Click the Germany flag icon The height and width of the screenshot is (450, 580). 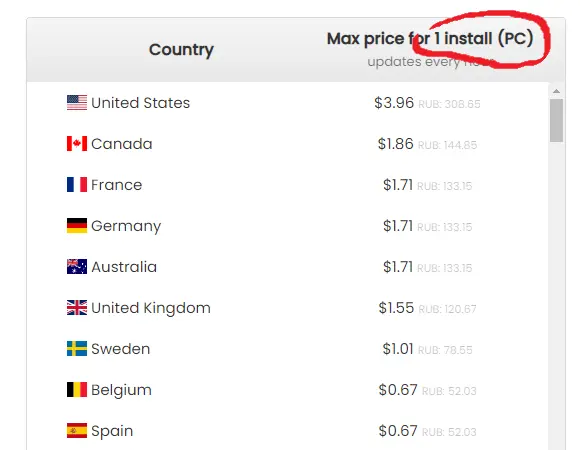tap(77, 226)
